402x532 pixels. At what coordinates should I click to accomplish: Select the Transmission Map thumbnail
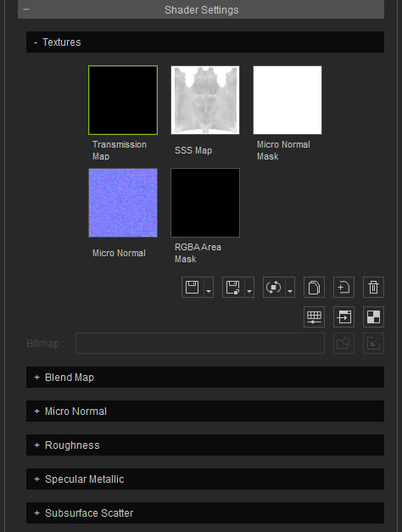pyautogui.click(x=123, y=100)
